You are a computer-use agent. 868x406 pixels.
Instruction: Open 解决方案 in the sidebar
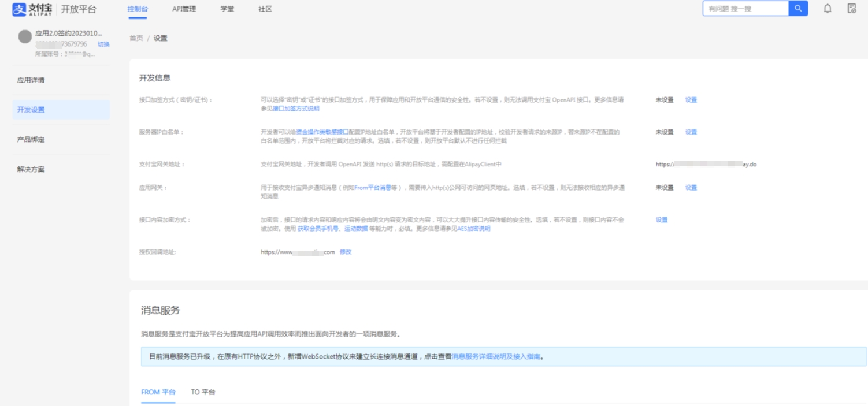pyautogui.click(x=31, y=170)
